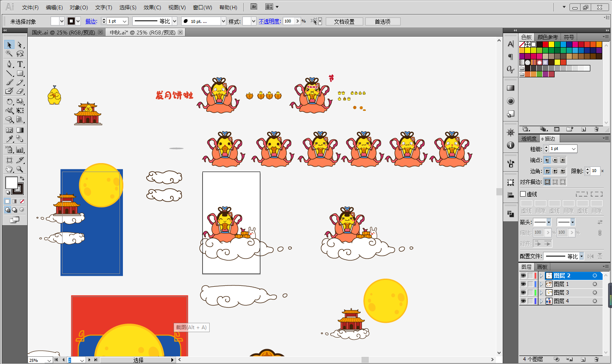Swap fill and stroke colors
612x364 pixels.
coord(22,178)
